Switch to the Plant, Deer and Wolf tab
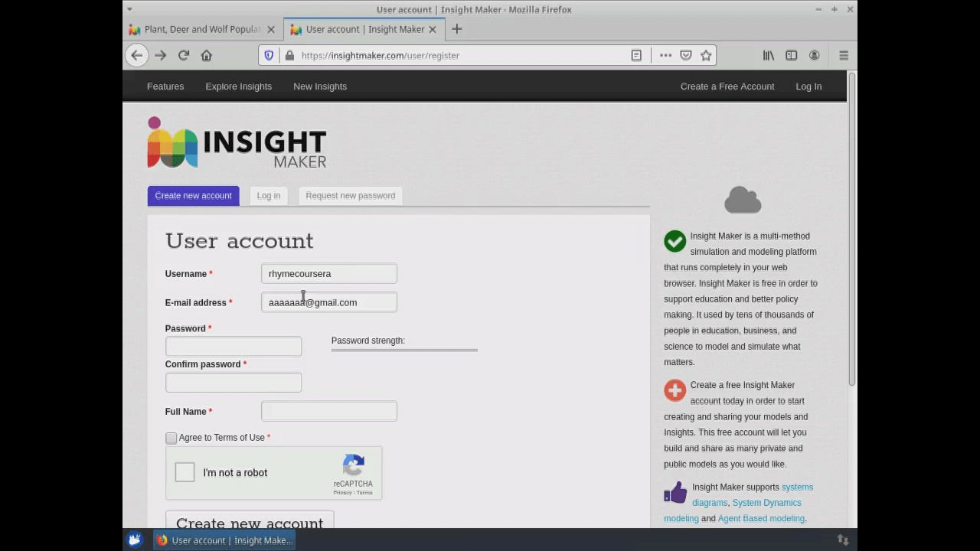 [x=201, y=29]
